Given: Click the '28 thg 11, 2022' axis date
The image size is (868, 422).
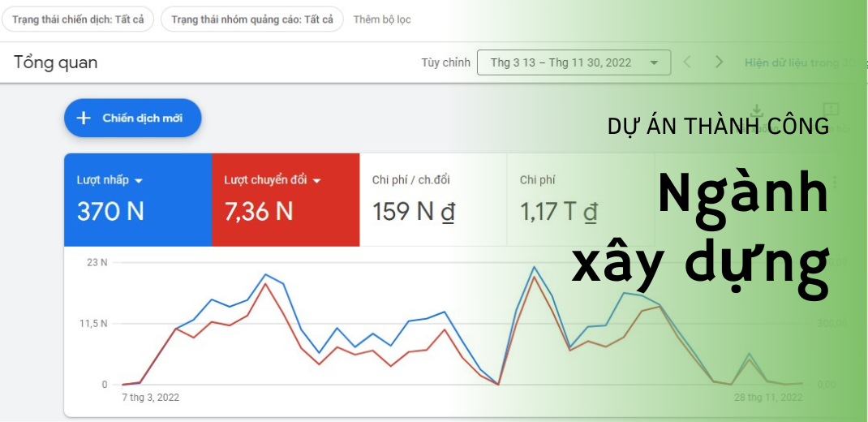Looking at the screenshot, I should (768, 398).
